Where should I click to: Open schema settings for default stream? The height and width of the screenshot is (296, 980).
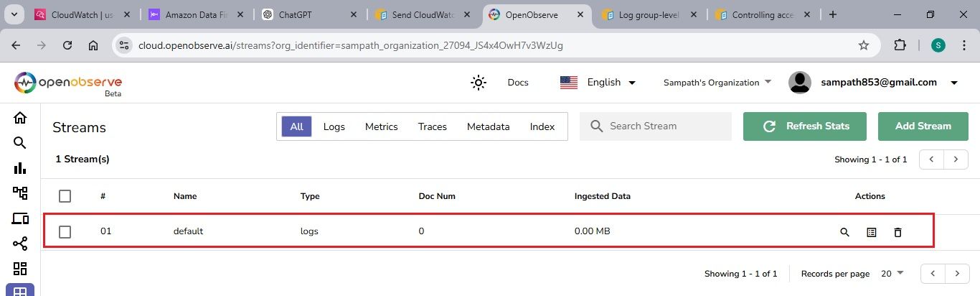[871, 232]
